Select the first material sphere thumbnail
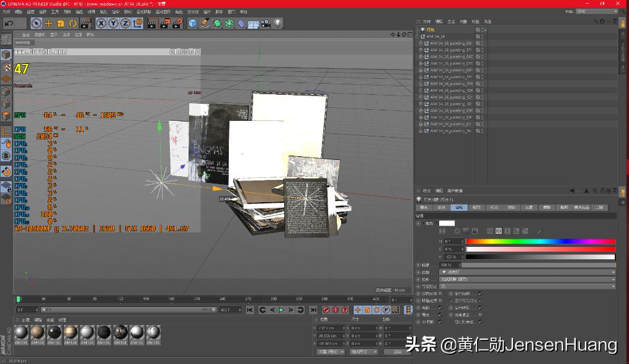This screenshot has width=629, height=364. click(22, 333)
